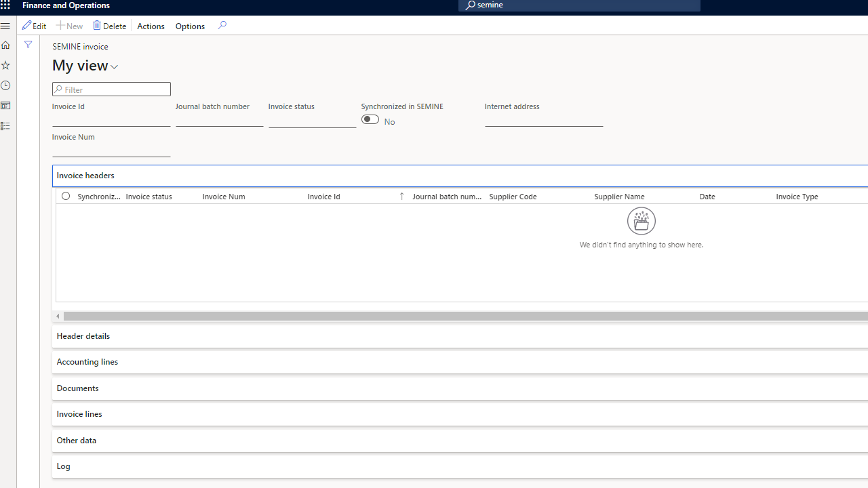Expand the Header details section
This screenshot has width=868, height=488.
pos(460,336)
